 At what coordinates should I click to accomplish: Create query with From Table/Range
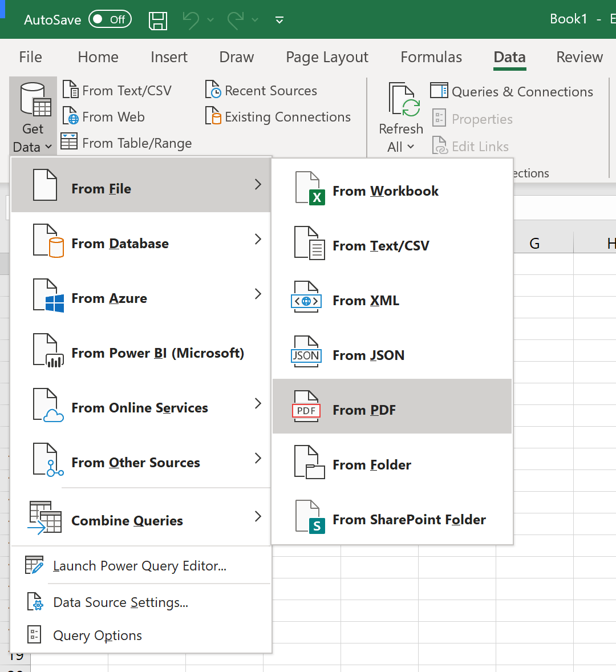[x=125, y=143]
